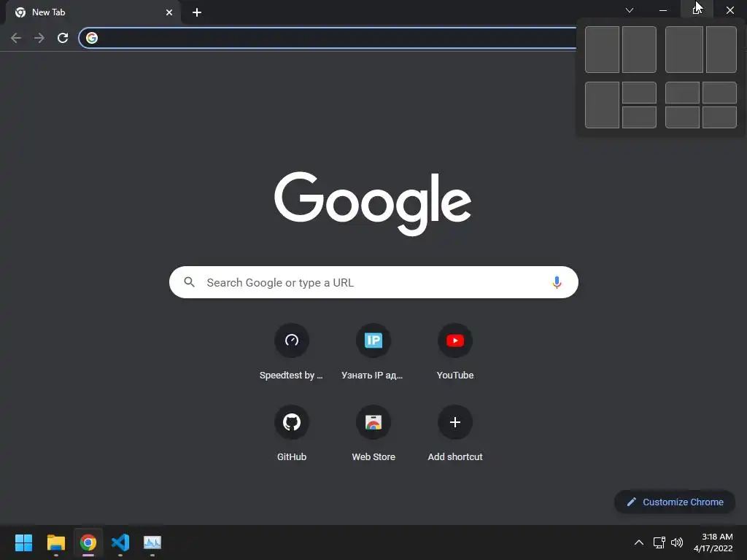Reload the page with the refresh icon
The image size is (747, 560).
63,38
